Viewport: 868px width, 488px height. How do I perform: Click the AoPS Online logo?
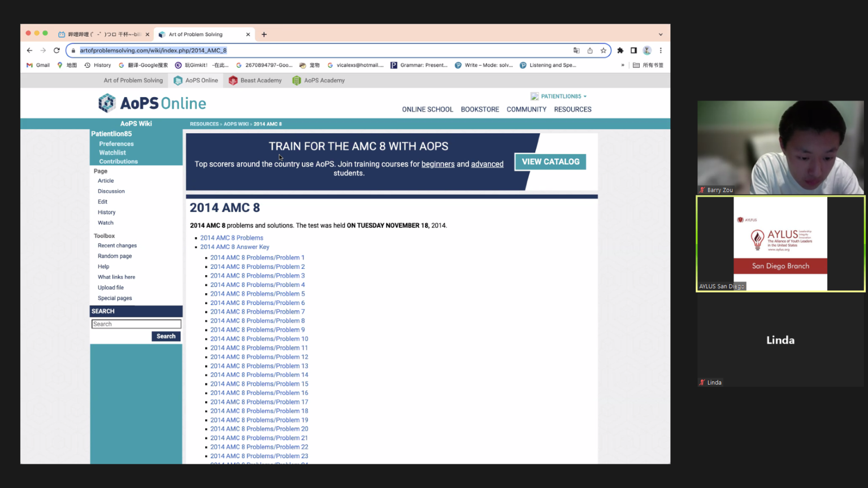pyautogui.click(x=152, y=103)
